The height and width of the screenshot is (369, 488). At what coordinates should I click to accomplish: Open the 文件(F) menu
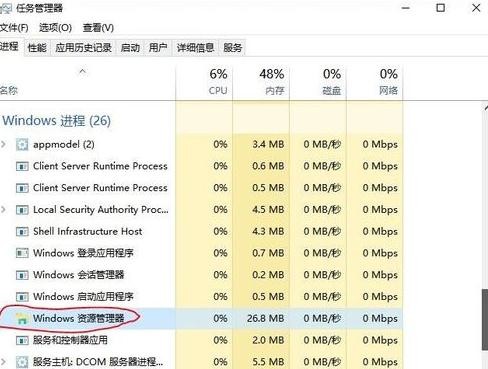click(14, 28)
